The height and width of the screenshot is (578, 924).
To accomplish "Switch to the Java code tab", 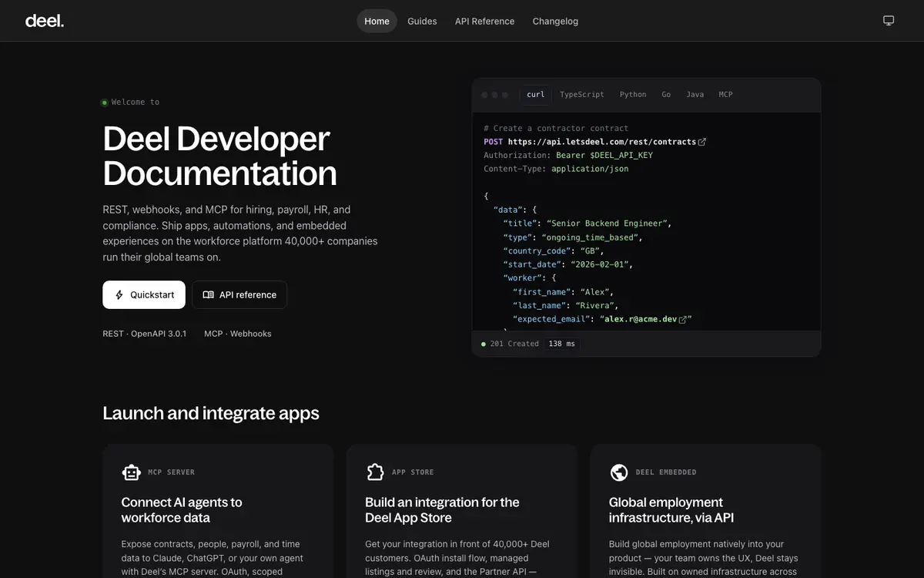I will click(695, 95).
